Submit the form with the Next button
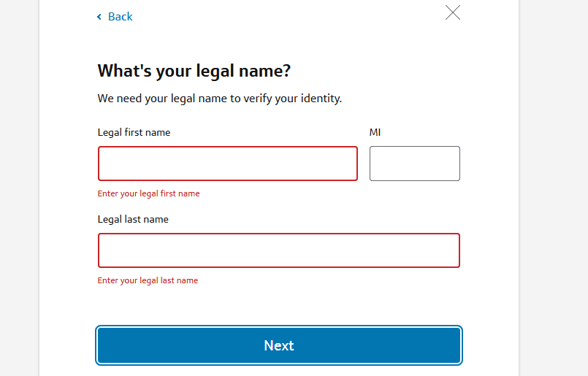This screenshot has width=588, height=376. (279, 345)
